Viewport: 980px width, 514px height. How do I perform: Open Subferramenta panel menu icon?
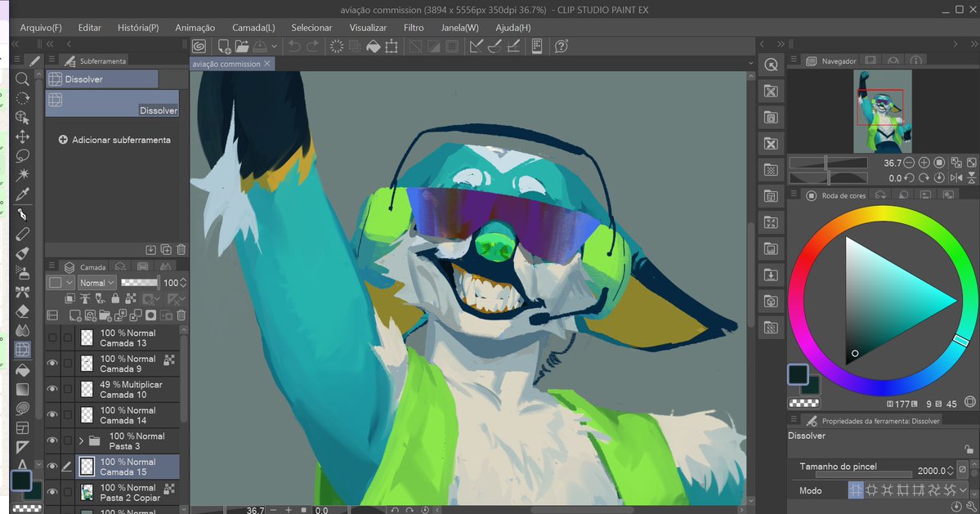[x=51, y=60]
